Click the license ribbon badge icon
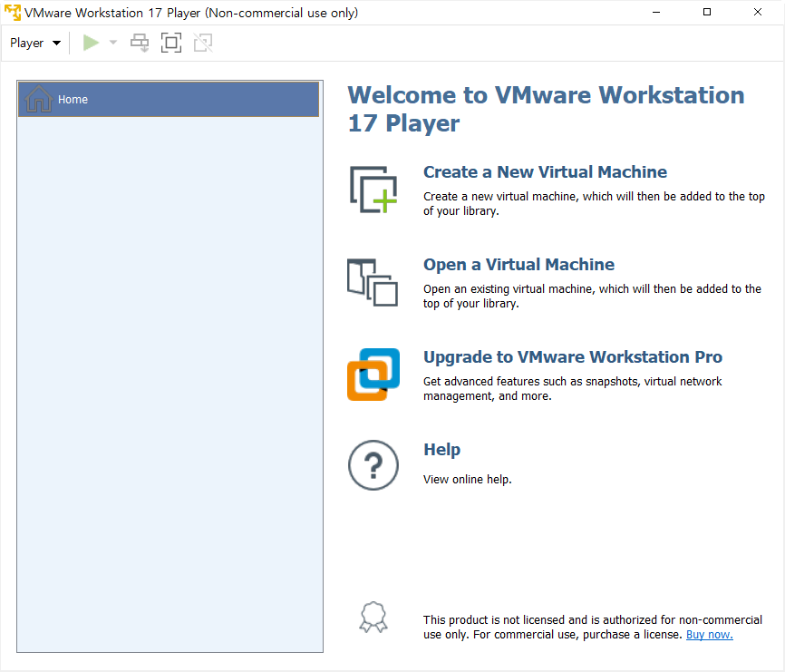 [373, 617]
